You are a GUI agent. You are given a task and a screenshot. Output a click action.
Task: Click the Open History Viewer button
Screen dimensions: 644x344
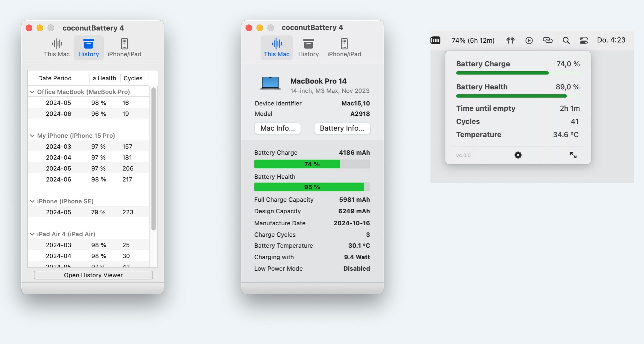click(x=93, y=275)
